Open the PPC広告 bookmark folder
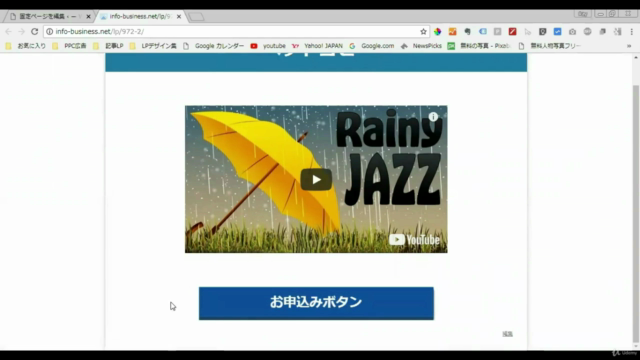The width and height of the screenshot is (640, 360). (70, 46)
